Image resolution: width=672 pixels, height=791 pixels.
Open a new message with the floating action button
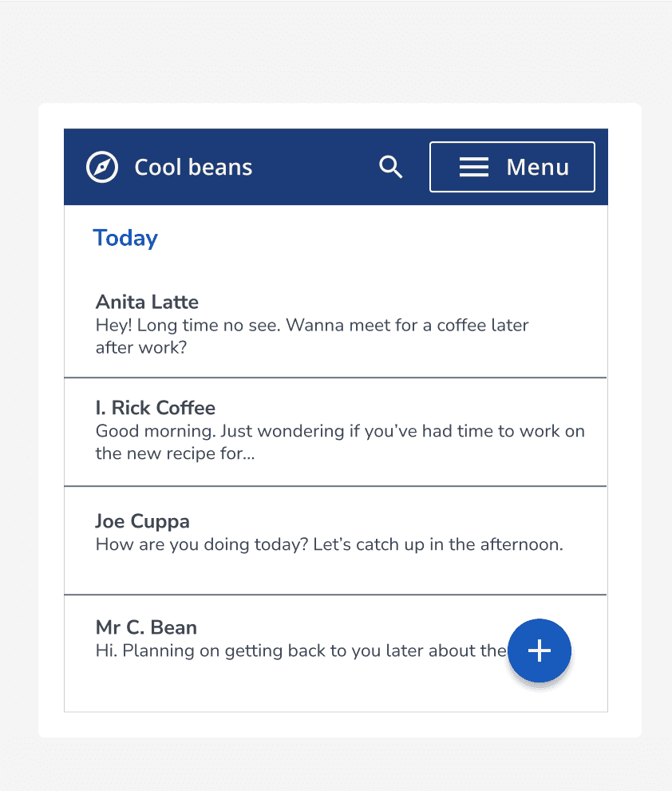coord(540,651)
